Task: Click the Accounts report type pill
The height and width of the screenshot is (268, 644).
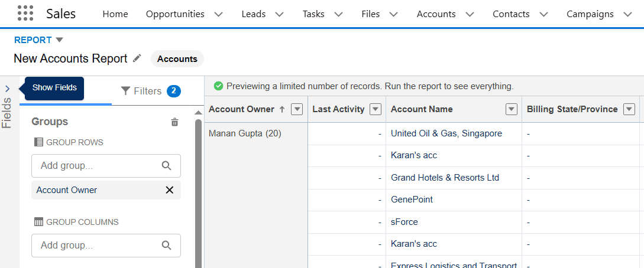Action: tap(177, 58)
